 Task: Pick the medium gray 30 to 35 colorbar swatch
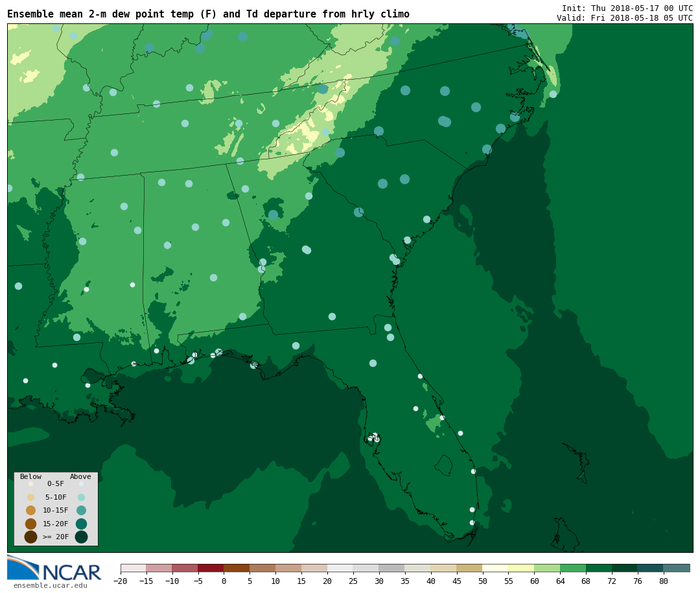click(x=392, y=568)
